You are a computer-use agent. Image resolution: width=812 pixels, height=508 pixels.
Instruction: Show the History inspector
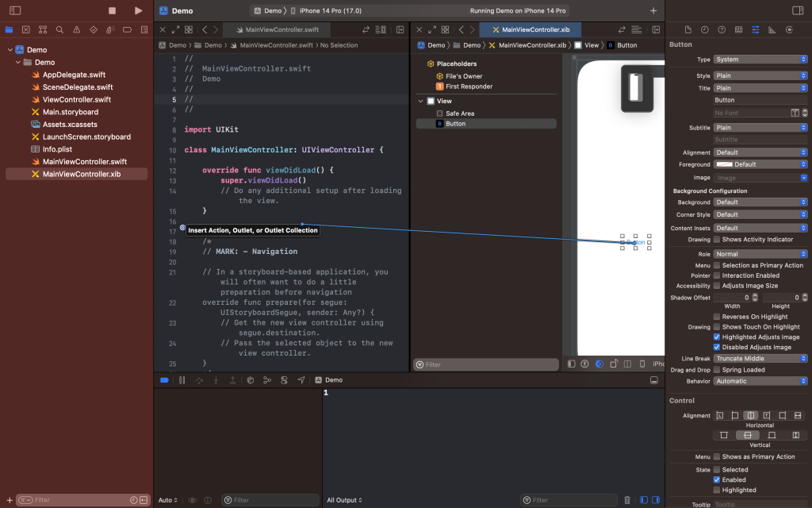704,29
